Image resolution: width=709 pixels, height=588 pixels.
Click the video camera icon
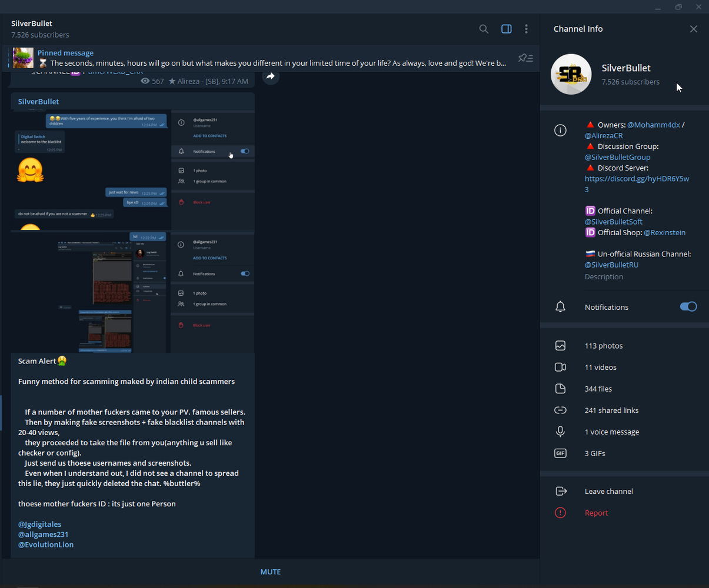[x=560, y=367]
